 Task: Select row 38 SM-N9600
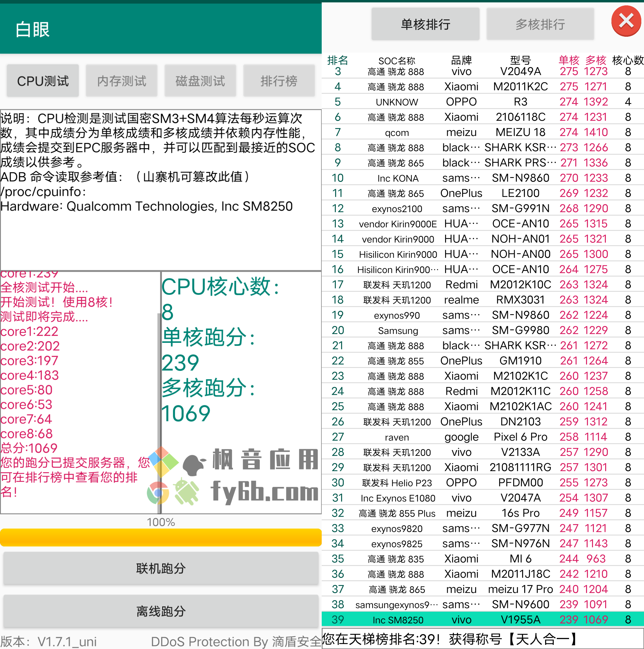coord(483,604)
